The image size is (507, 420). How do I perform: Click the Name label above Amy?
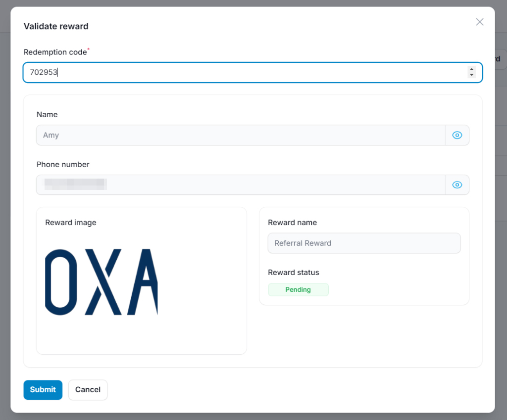(x=47, y=115)
